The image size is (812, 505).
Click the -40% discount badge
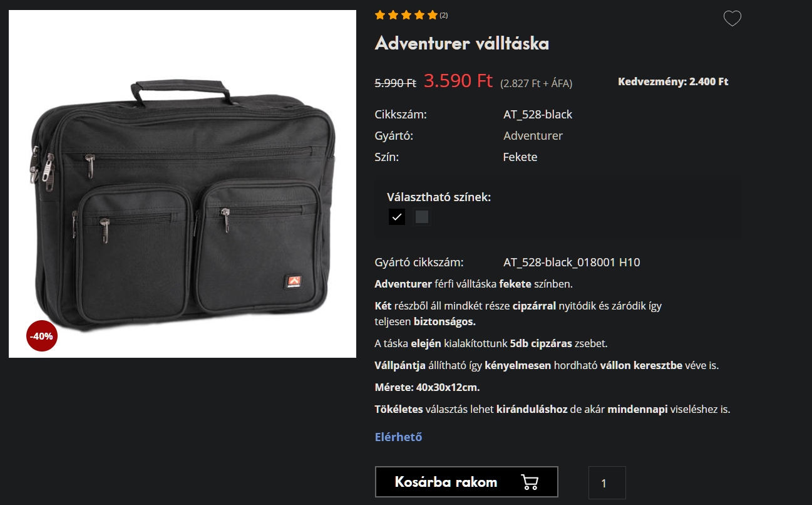tap(42, 336)
